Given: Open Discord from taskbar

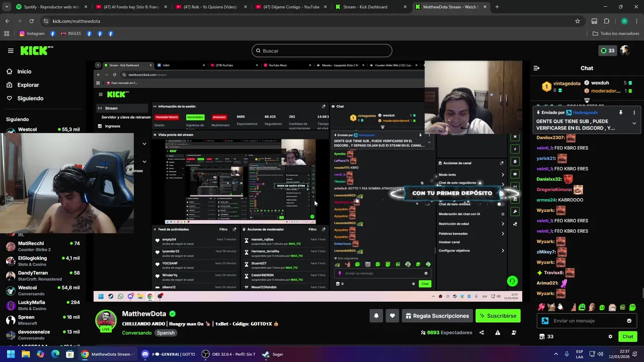Looking at the screenshot, I should tap(169, 354).
